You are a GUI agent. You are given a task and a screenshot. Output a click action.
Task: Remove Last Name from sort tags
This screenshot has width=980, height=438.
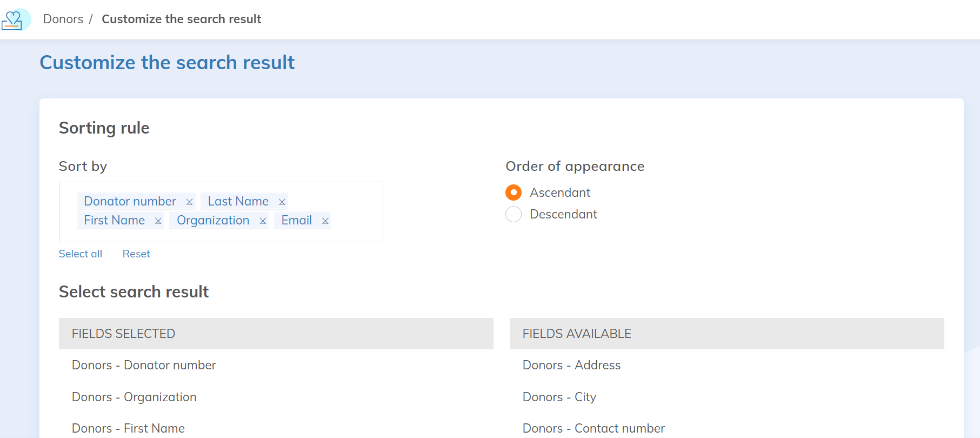pyautogui.click(x=282, y=202)
